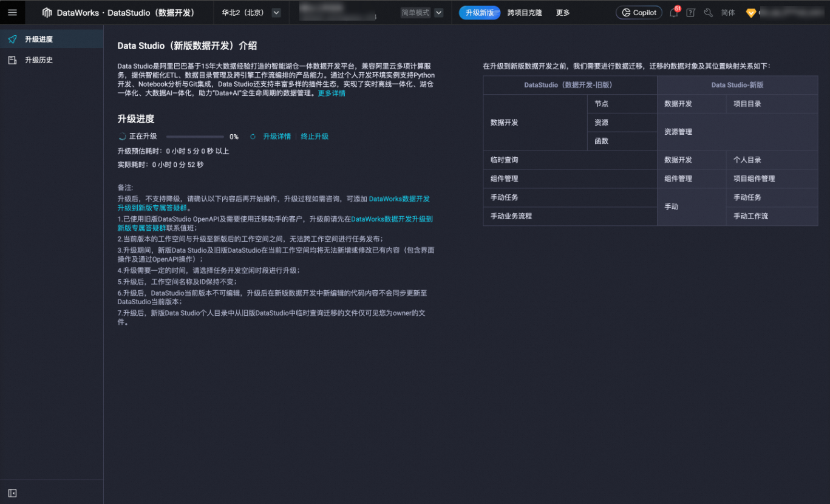Click the DataStudio（数据开发-旧版） table header
Image resolution: width=830 pixels, height=504 pixels.
click(x=570, y=85)
